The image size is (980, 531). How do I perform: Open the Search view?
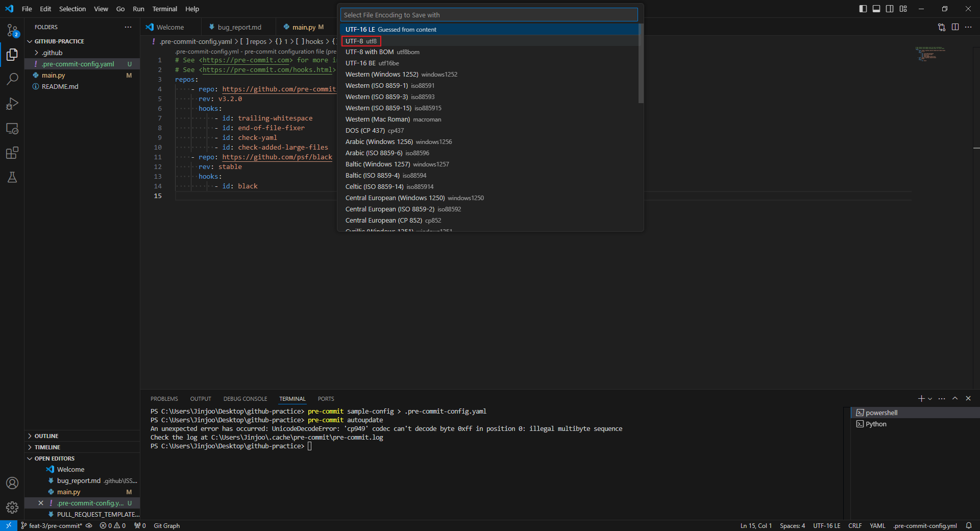tap(12, 79)
